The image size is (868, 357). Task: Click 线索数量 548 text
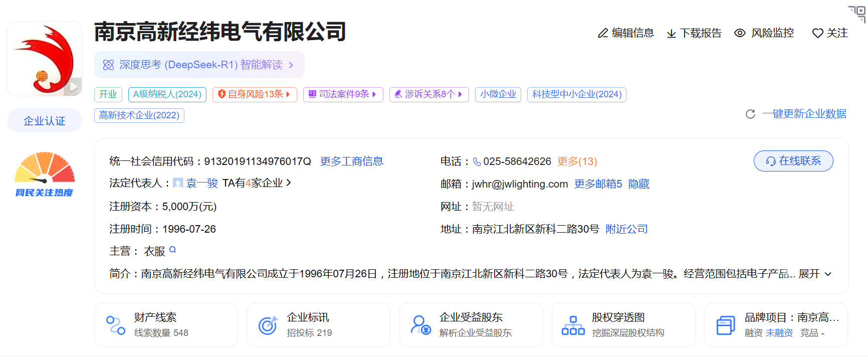click(x=161, y=333)
